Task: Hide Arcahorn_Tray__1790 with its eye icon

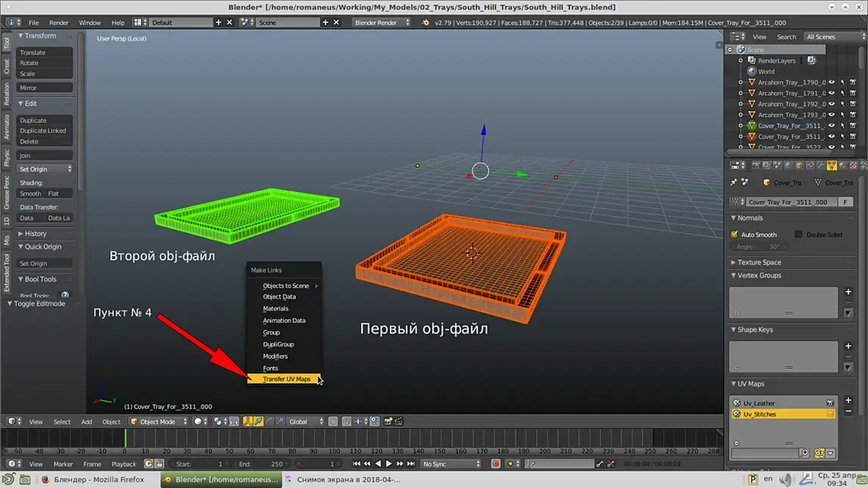Action: tap(831, 82)
